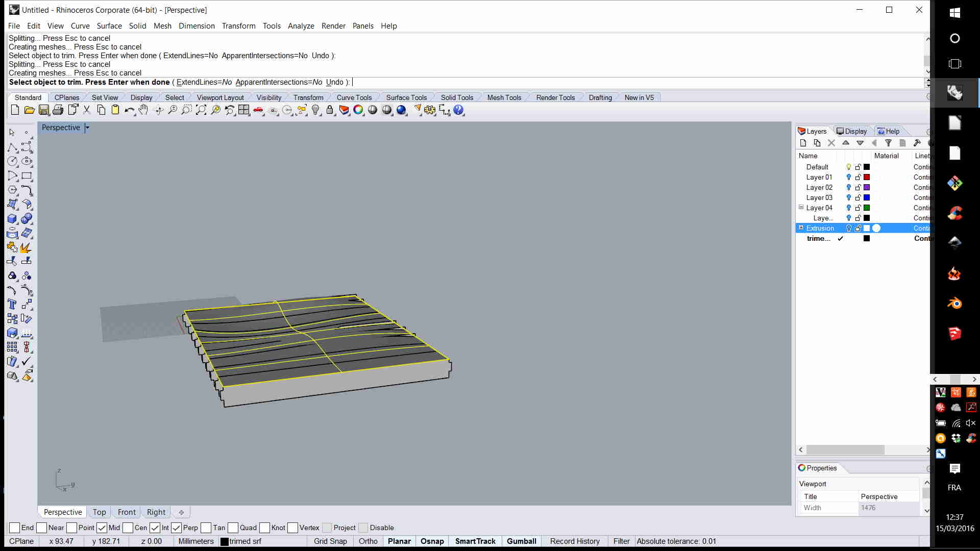This screenshot has width=980, height=551.
Task: Click the Lock objects padlock icon
Action: pyautogui.click(x=330, y=110)
